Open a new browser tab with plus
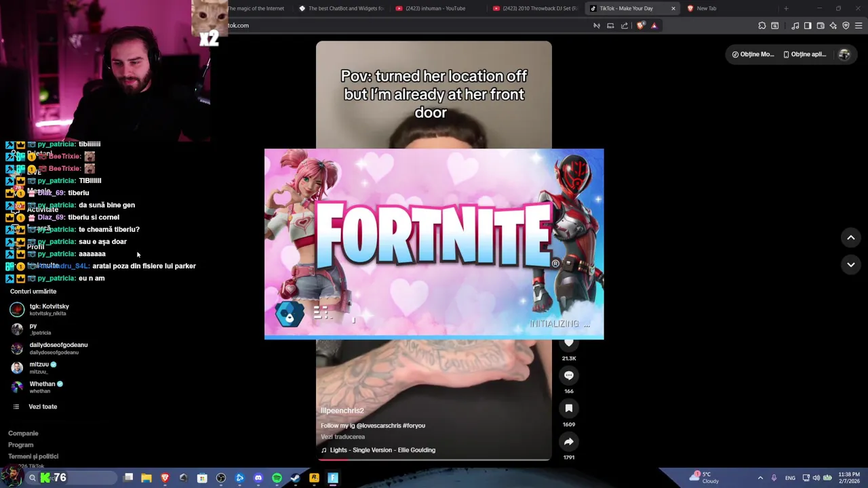Screen dimensions: 868x488 point(786,8)
